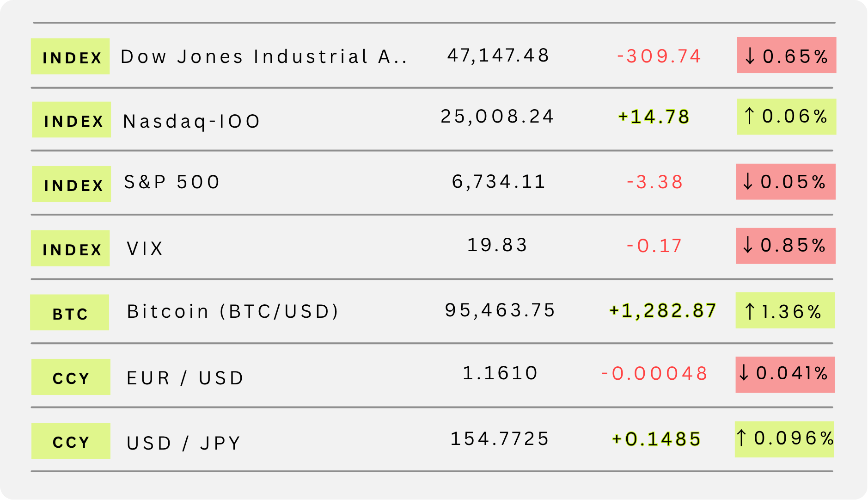Click the down 0.041% EUR/USD badge
This screenshot has height=500, width=868.
(x=785, y=375)
